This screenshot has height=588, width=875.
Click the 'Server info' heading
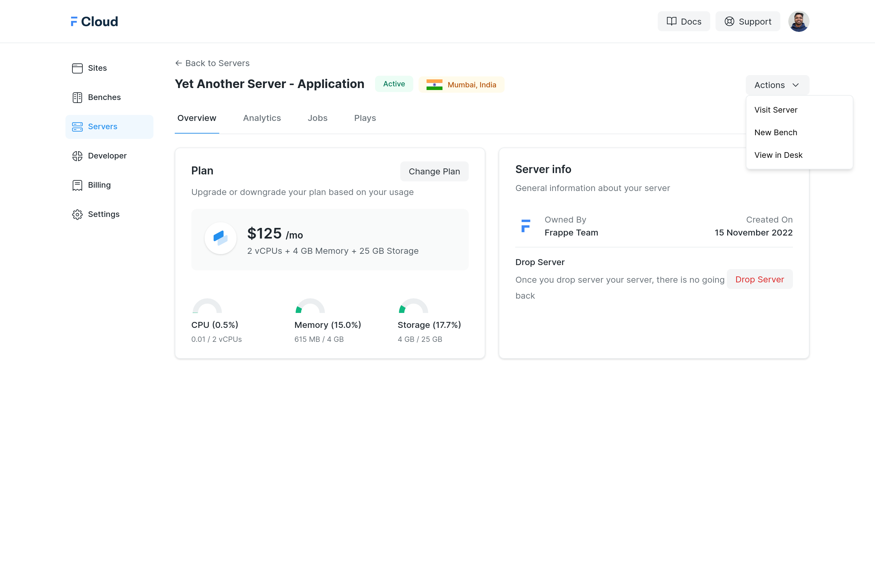pyautogui.click(x=543, y=169)
